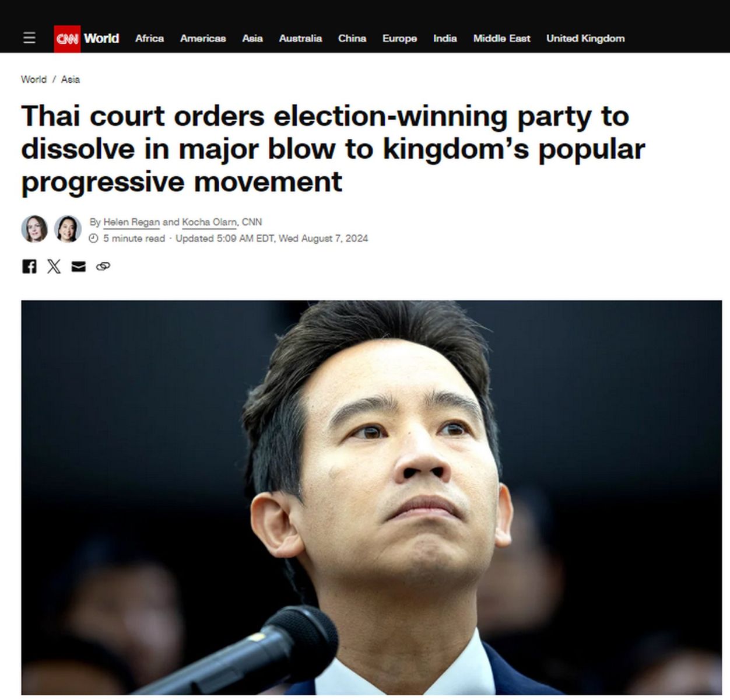
Task: Open Australia news section
Action: pos(300,38)
